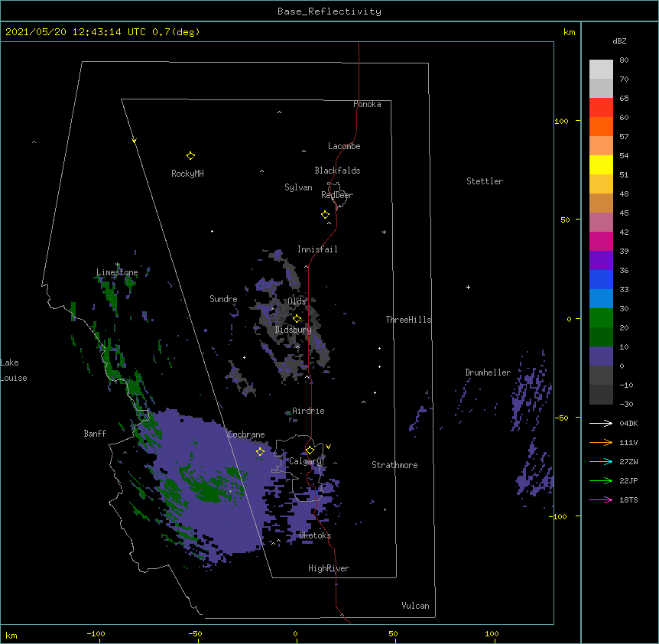Click the Calgary city label
Viewport: 659px width, 644px height.
click(306, 461)
